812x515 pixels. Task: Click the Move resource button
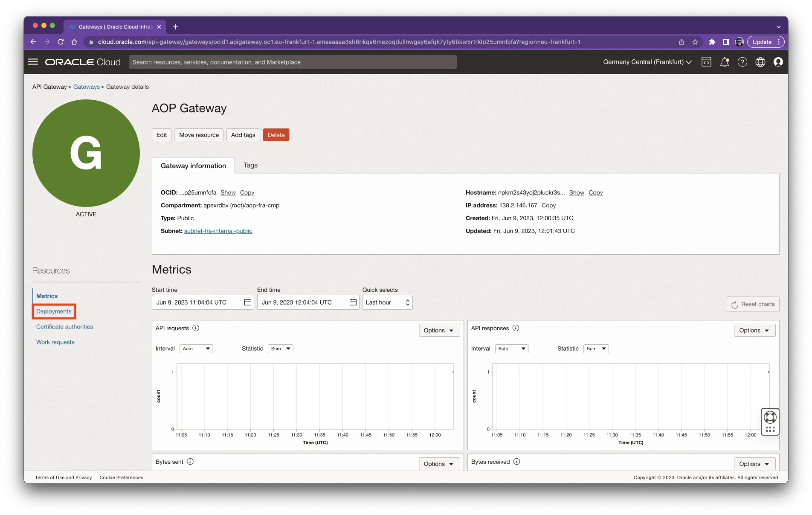point(199,135)
